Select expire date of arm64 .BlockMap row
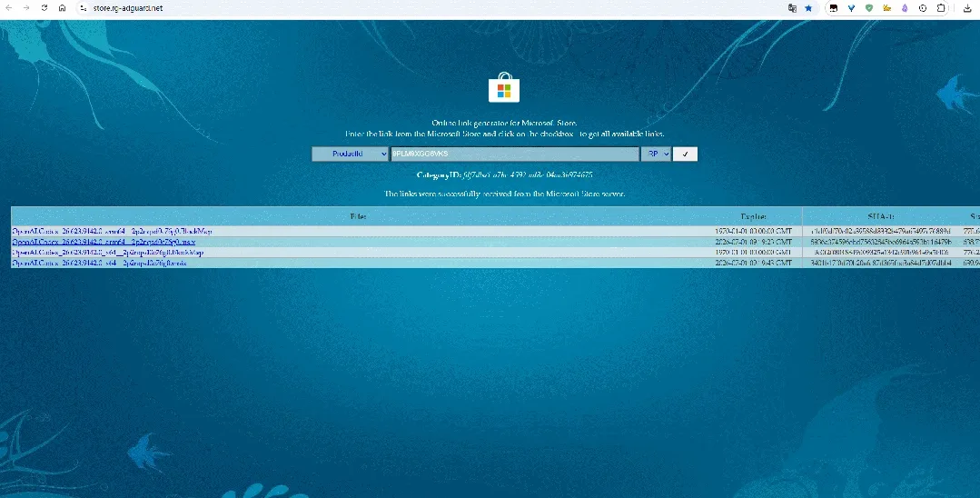The image size is (980, 498). [753, 231]
